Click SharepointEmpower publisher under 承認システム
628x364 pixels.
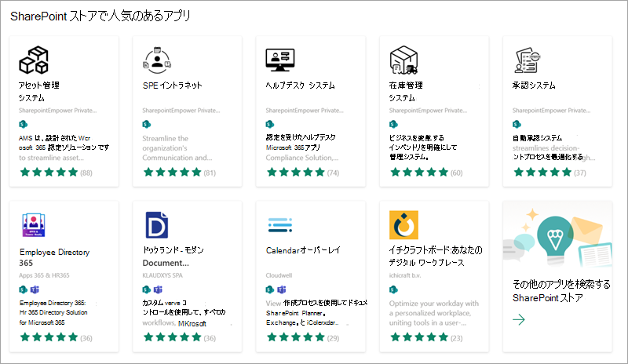(x=551, y=111)
